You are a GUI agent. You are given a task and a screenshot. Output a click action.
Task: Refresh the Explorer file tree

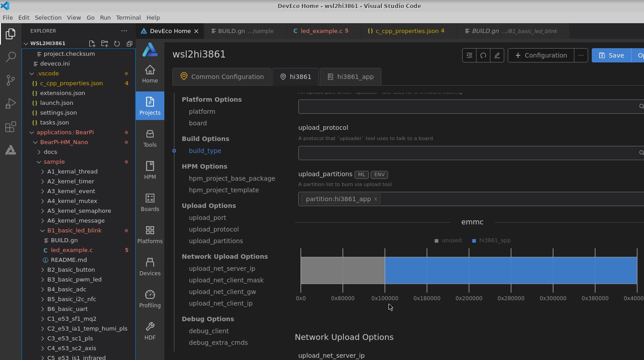click(x=117, y=44)
